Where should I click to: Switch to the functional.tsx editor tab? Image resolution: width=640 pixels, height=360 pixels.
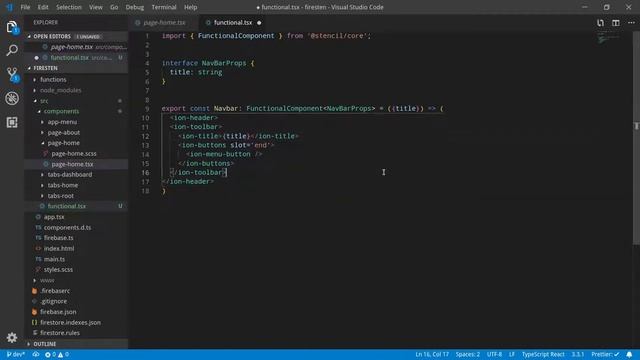click(233, 23)
